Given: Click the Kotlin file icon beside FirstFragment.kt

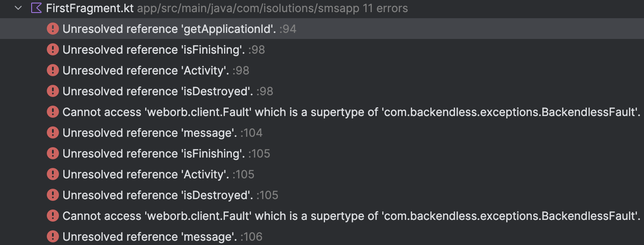Looking at the screenshot, I should click(x=36, y=8).
